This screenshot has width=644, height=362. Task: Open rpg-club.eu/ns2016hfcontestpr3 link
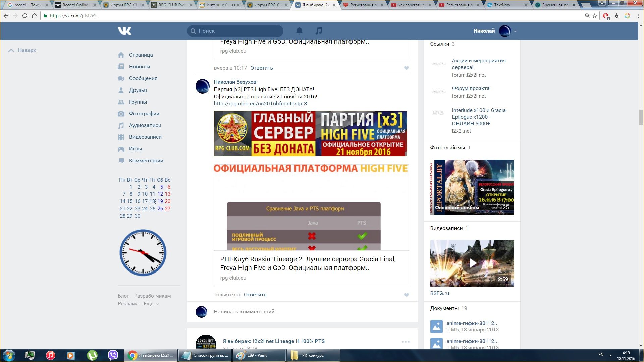click(x=260, y=104)
